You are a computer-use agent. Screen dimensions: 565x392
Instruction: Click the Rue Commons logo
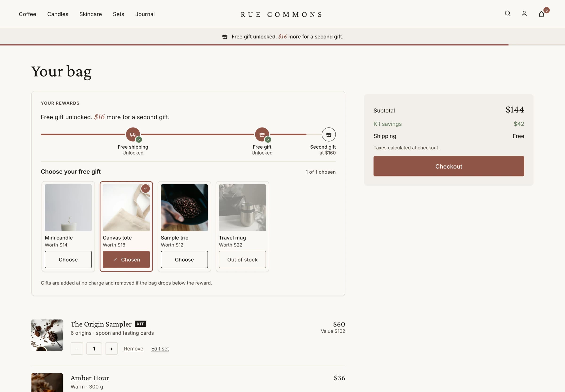coord(282,15)
